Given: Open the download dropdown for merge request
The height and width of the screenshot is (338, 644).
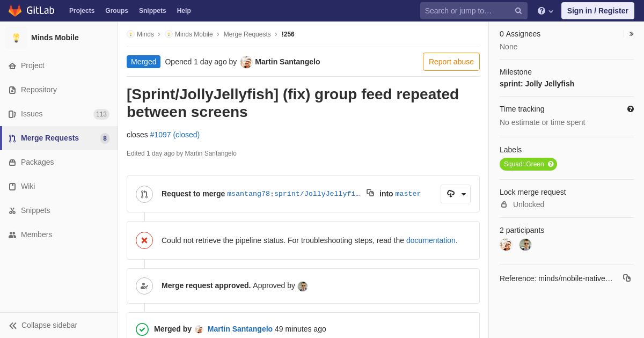Looking at the screenshot, I should pyautogui.click(x=456, y=194).
